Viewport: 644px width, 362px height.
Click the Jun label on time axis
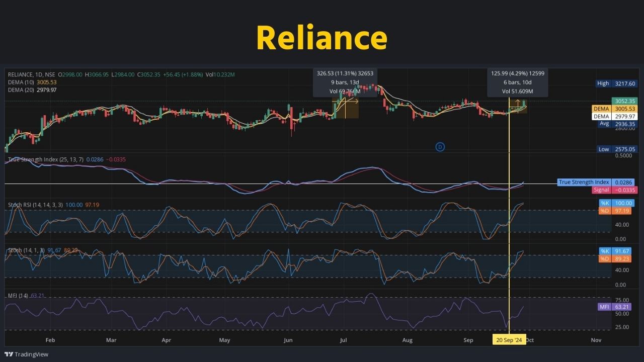[x=288, y=340]
